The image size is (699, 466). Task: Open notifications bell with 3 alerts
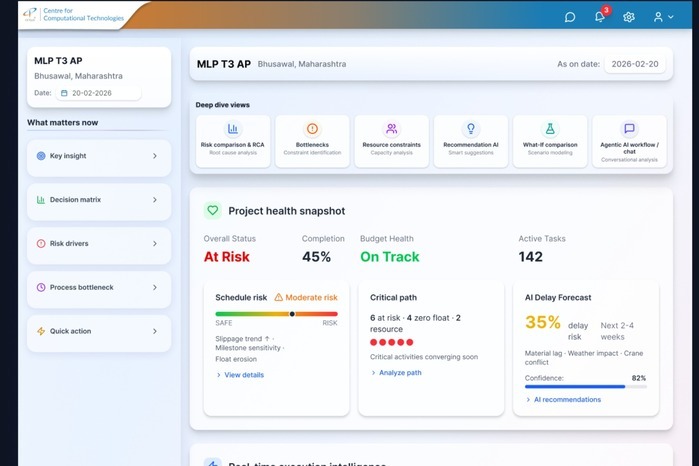pos(600,17)
